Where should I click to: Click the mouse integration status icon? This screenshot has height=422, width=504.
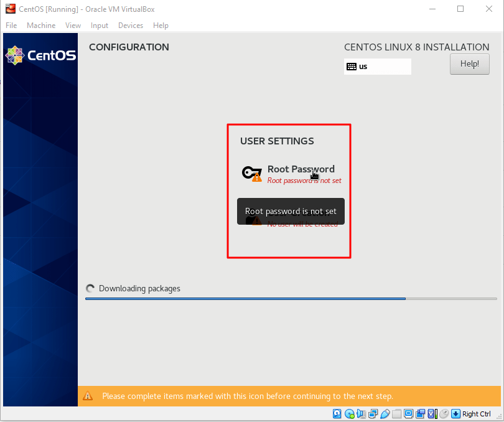pyautogui.click(x=444, y=414)
